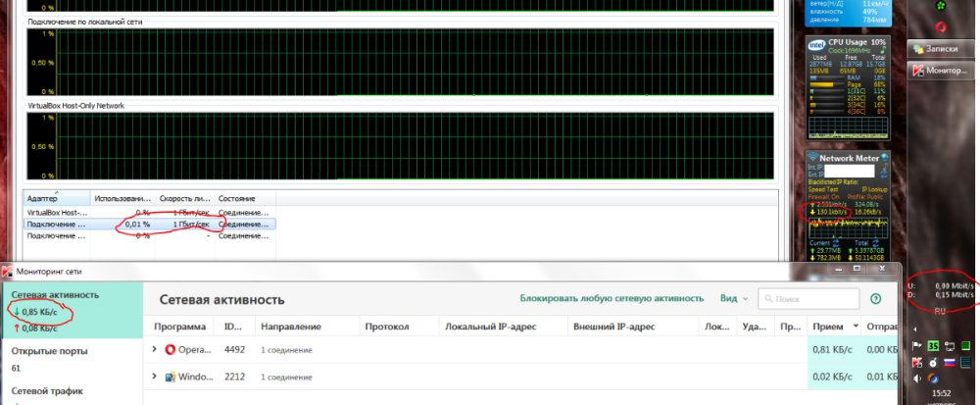The height and width of the screenshot is (405, 980).
Task: Click the Opera icon in the network activity row
Action: pos(170,350)
